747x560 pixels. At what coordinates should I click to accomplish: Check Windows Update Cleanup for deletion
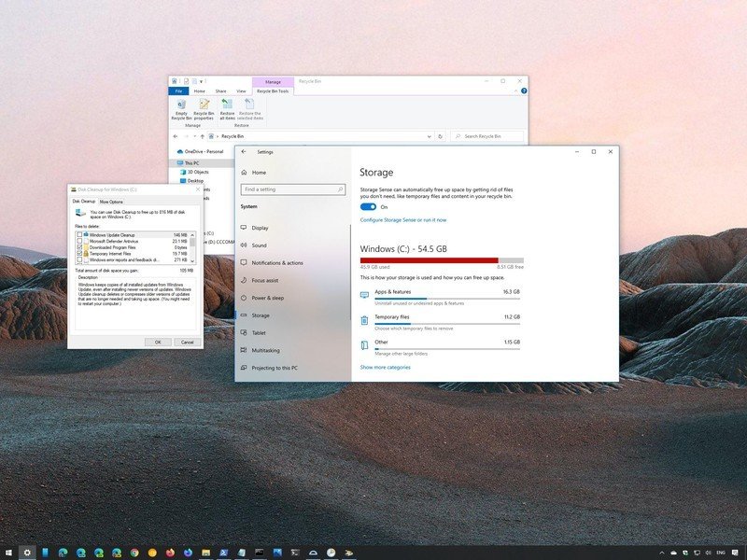click(x=80, y=234)
